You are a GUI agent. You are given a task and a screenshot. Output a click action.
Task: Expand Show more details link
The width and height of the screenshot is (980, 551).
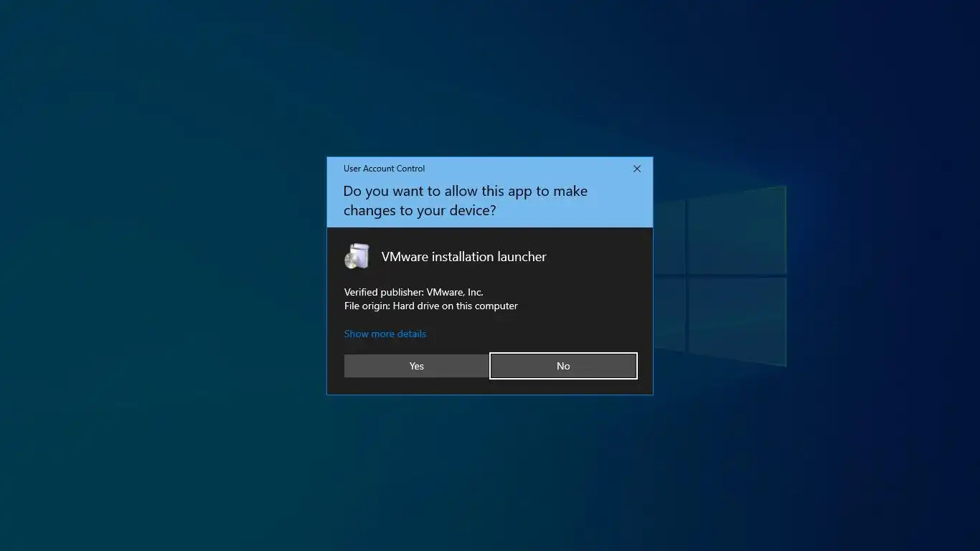385,334
